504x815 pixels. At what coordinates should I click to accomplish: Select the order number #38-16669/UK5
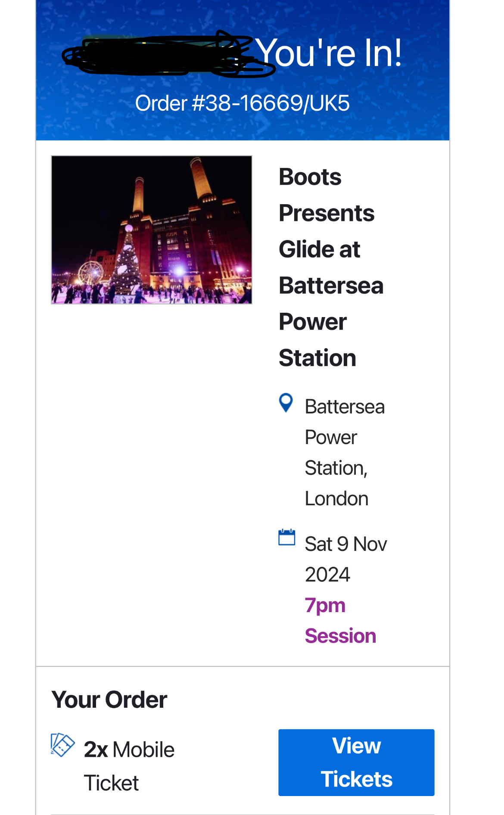(242, 103)
